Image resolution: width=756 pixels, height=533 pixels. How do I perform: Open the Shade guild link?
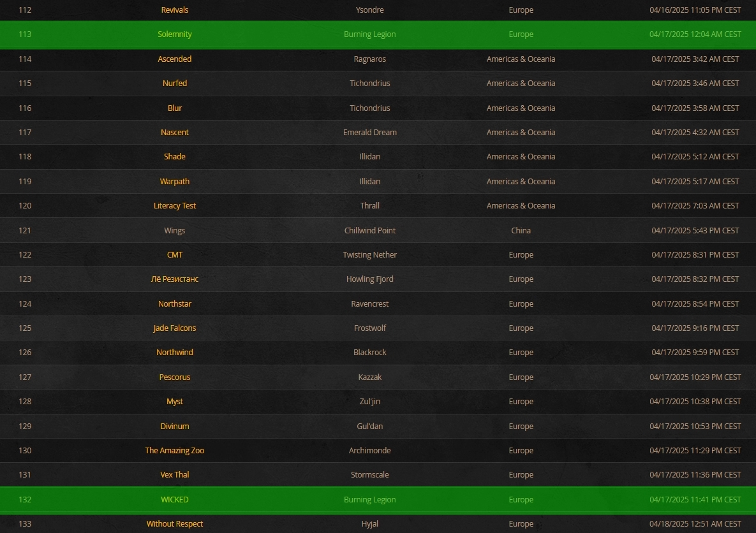175,157
